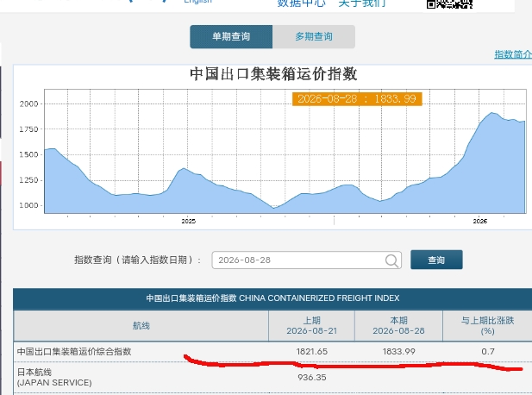Click the magnifier icon in date field
This screenshot has width=532, height=395.
point(391,260)
